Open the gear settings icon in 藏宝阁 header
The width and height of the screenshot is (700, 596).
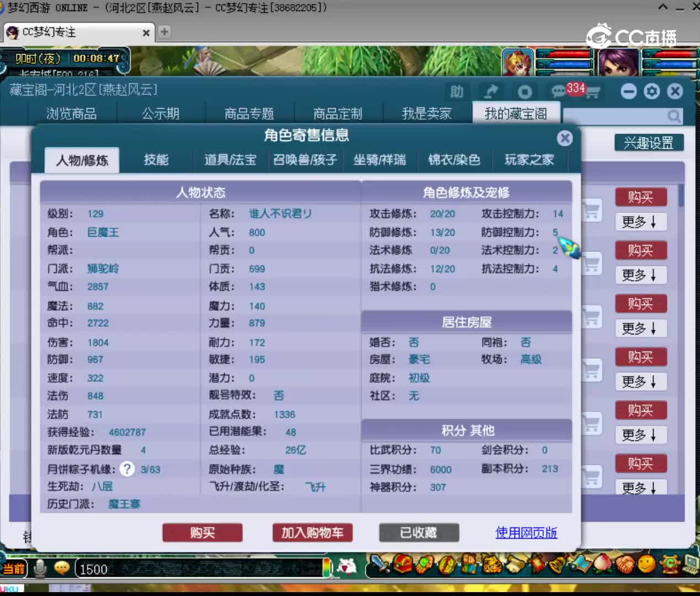click(x=652, y=91)
